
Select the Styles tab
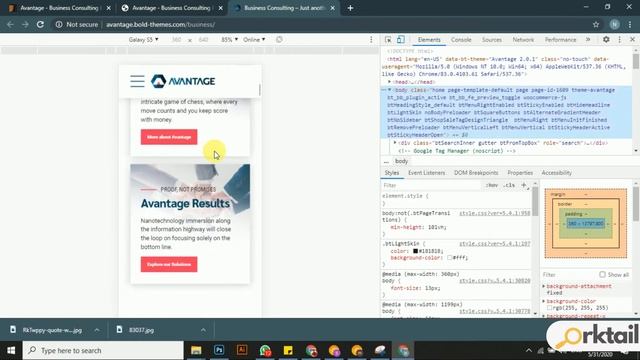coord(391,173)
